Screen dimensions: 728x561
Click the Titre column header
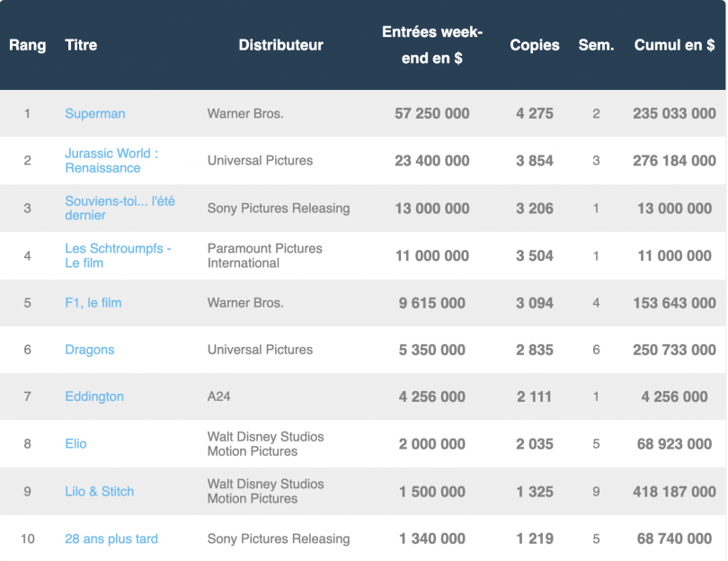[81, 45]
